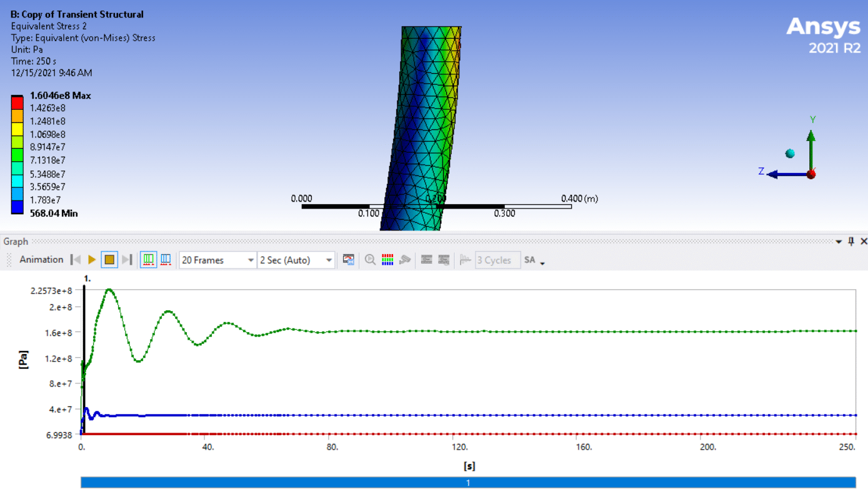The width and height of the screenshot is (868, 492).
Task: Click the colored grid legend icon
Action: [x=387, y=260]
